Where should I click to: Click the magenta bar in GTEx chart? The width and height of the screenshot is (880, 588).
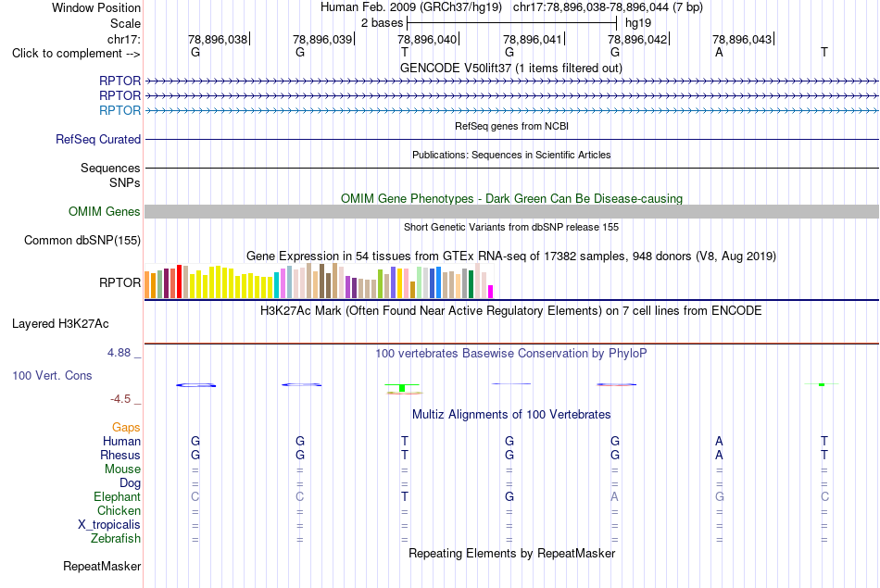tap(490, 292)
